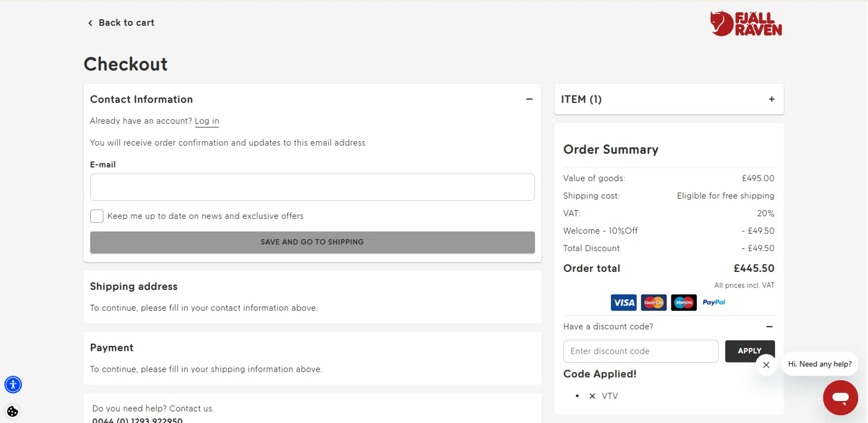This screenshot has width=868, height=423.
Task: Click the 'Hi. Need any help?' message
Action: pos(819,364)
